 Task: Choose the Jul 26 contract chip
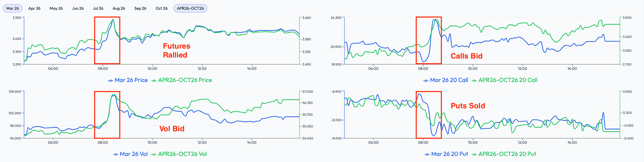coord(98,8)
